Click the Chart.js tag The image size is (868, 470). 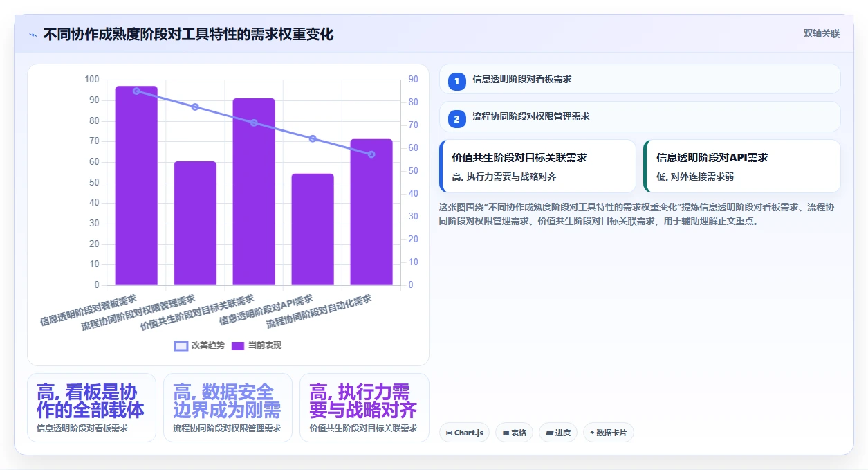(x=464, y=433)
